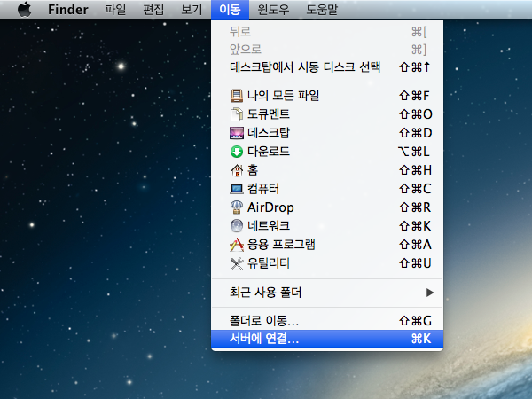Click the AirDrop parachute icon
The image size is (532, 399).
tap(237, 207)
